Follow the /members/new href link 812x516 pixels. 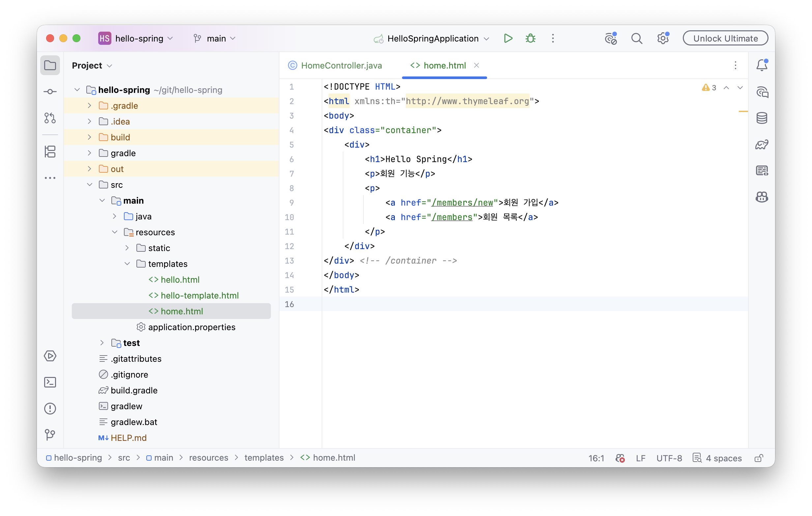(x=462, y=202)
